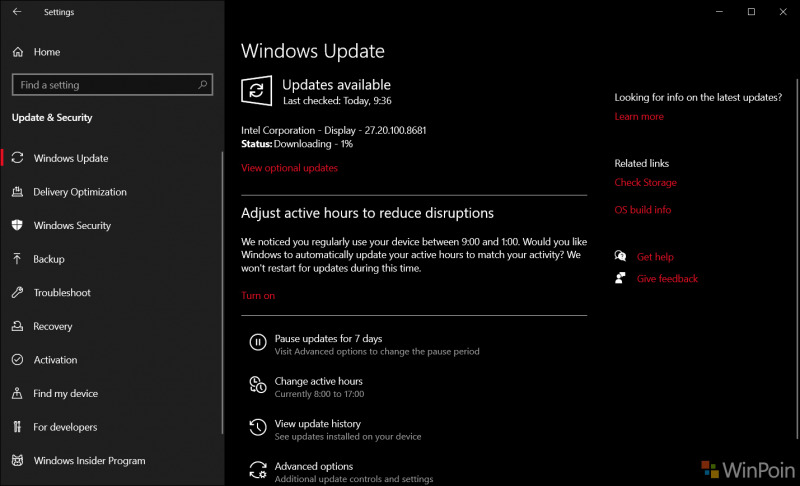Click 'Intel Corporation - Display - 27.20.100.8681' text
Viewport: 800px width, 486px height.
(334, 131)
